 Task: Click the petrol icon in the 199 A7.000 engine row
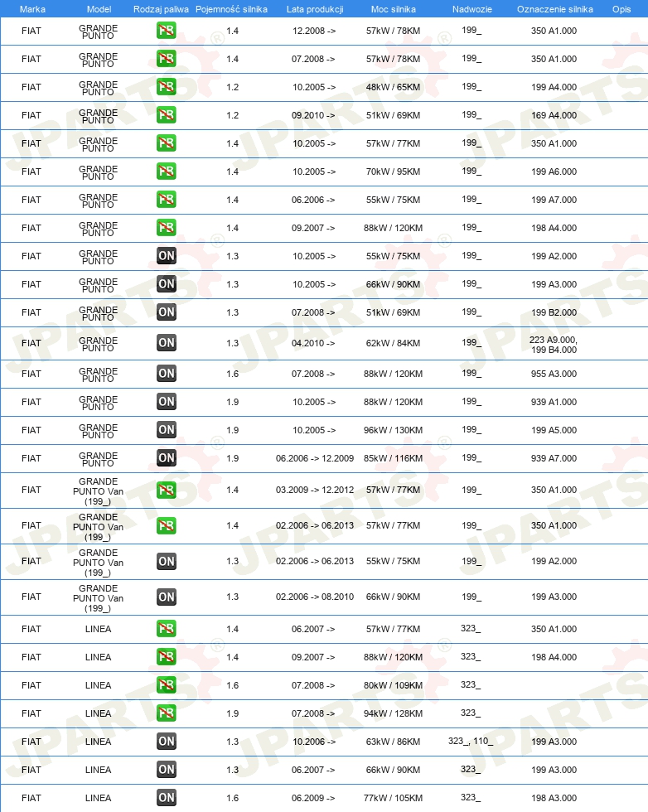(167, 200)
